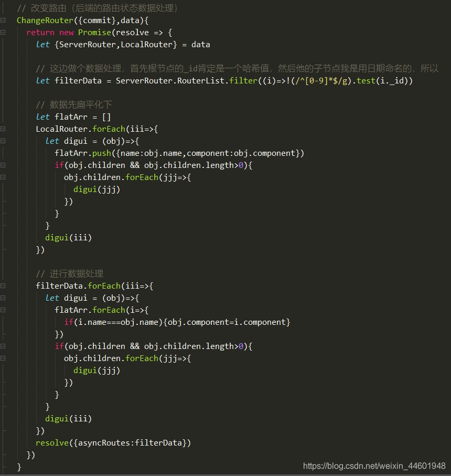This screenshot has height=476, width=451.
Task: Click the comment '// 改变路由（后端的路由状态数据处理）'
Action: click(x=97, y=8)
